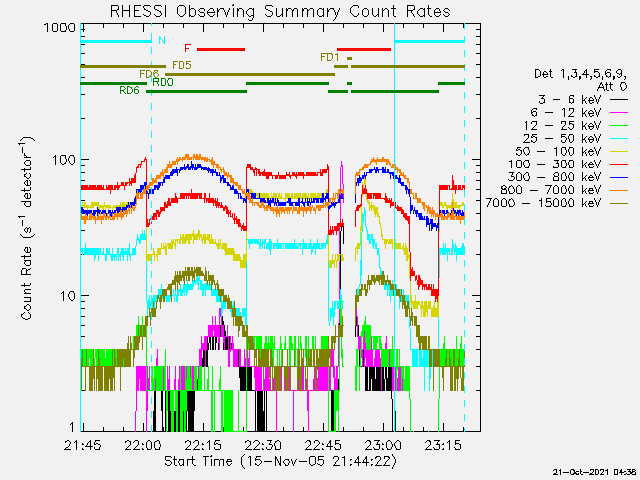Click the FD1 flag label
The height and width of the screenshot is (480, 640).
pyautogui.click(x=330, y=58)
